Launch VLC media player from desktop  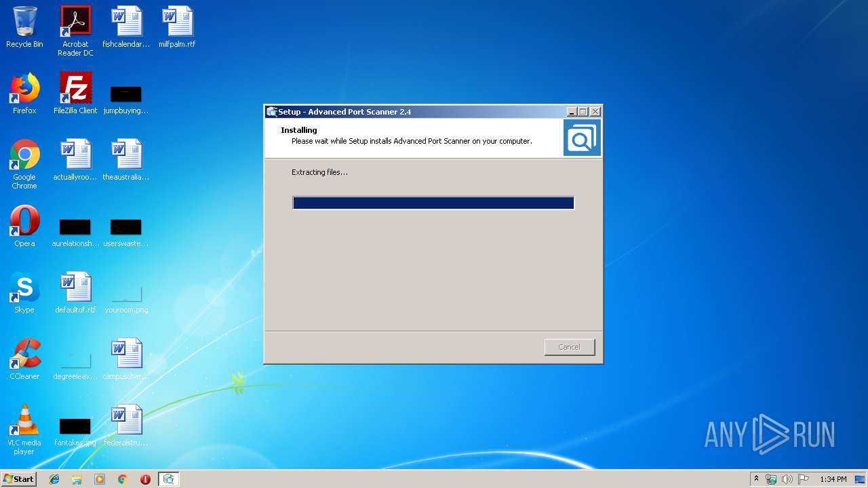pyautogui.click(x=24, y=430)
